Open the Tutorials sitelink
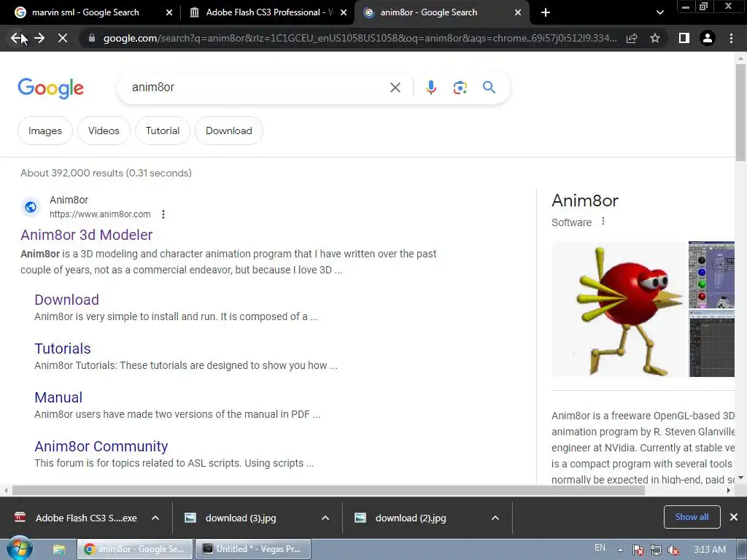Image resolution: width=747 pixels, height=560 pixels. (x=63, y=349)
